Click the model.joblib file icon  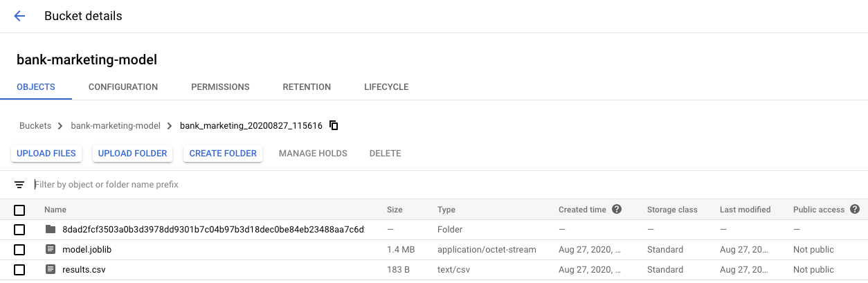(50, 249)
